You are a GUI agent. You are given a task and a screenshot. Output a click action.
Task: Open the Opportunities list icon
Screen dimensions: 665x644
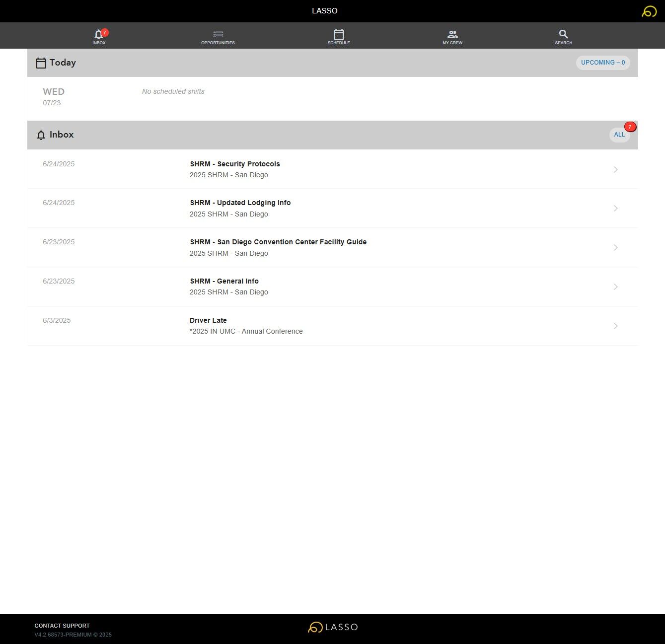pos(218,34)
